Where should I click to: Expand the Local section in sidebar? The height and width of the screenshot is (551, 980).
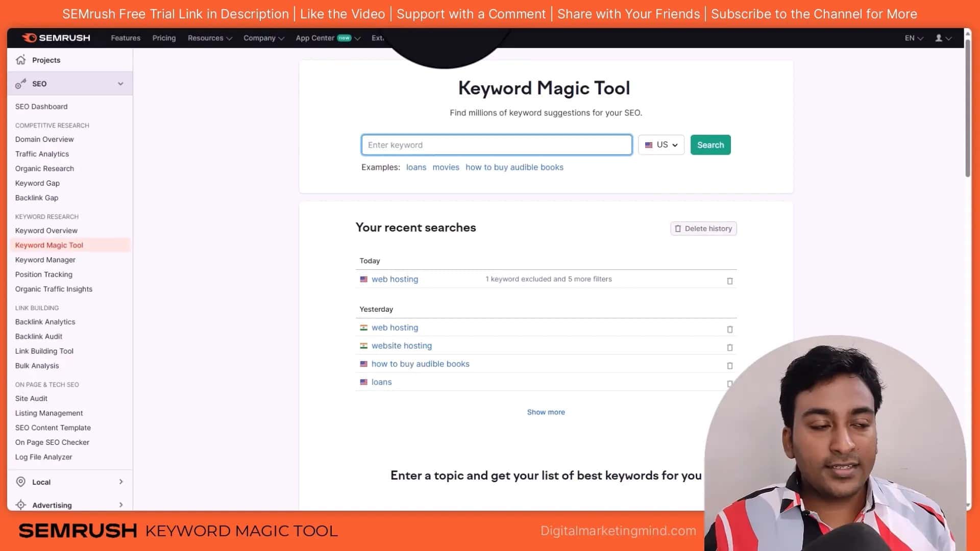coord(121,482)
